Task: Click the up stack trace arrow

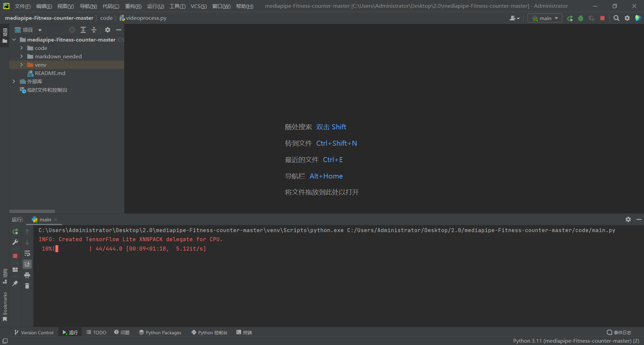Action: [x=27, y=231]
